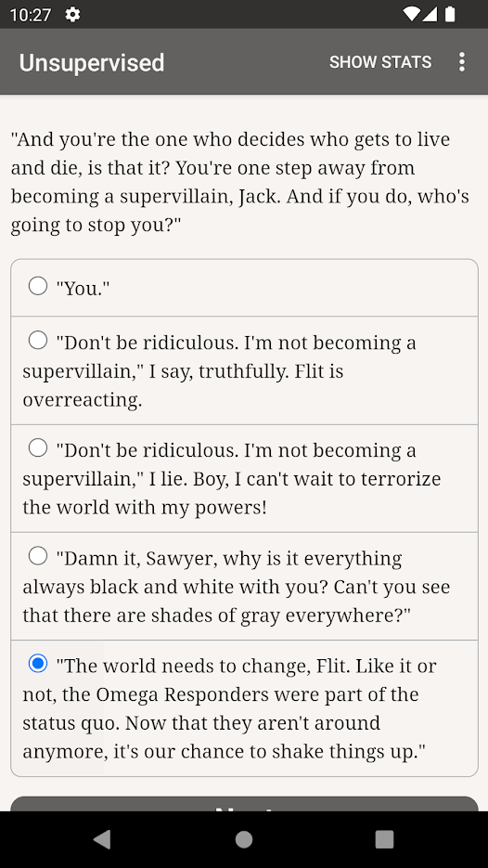Viewport: 488px width, 868px height.
Task: Tap the "terrorize the world" answer row
Action: coord(244,479)
